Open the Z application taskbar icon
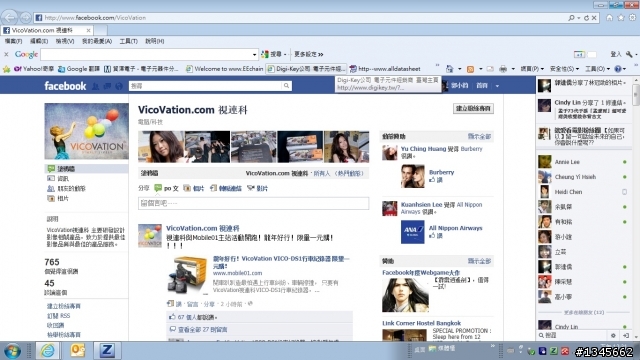Screen dimensions: 640x360 tap(107, 351)
